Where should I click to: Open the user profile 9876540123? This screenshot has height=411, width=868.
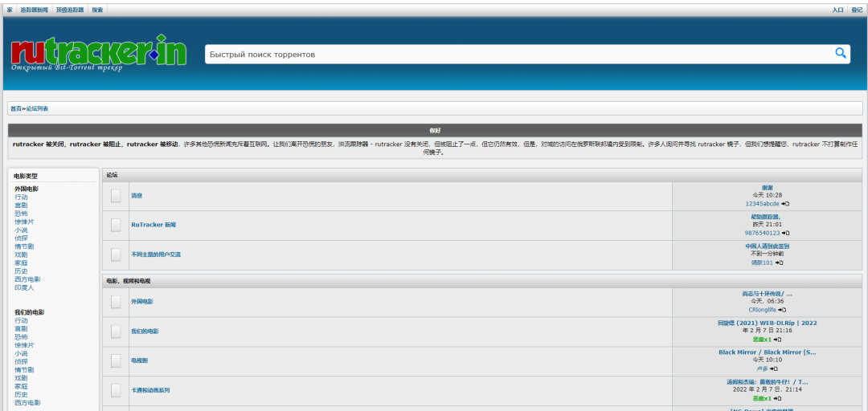tap(762, 234)
